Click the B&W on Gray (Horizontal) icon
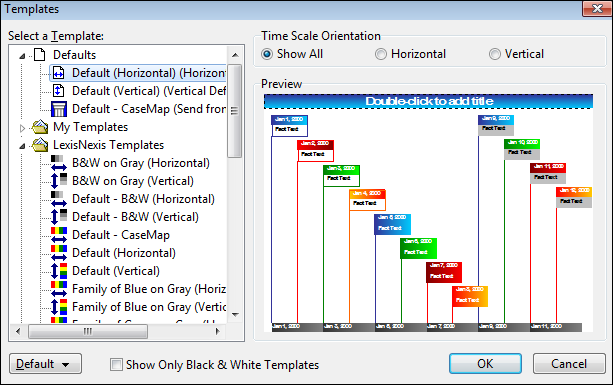The height and width of the screenshot is (385, 613). click(x=59, y=163)
